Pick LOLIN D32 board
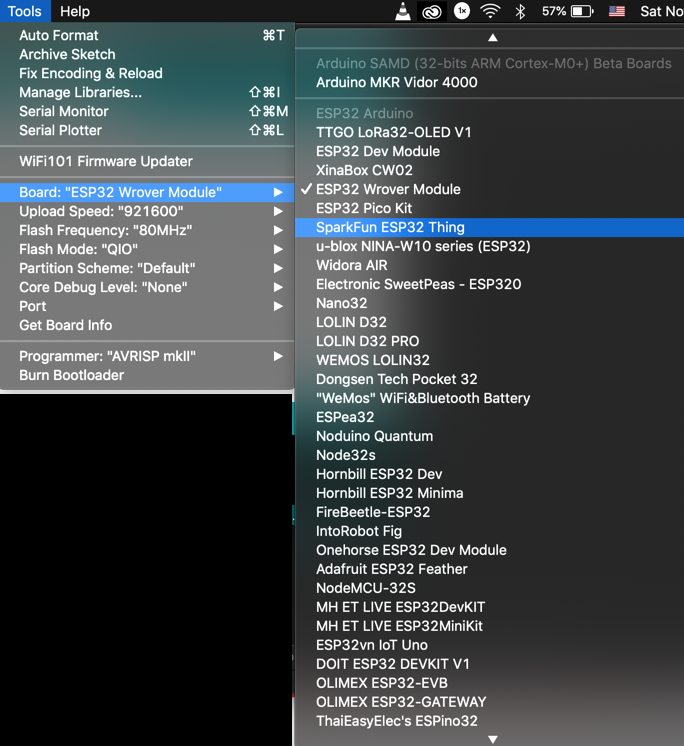This screenshot has width=684, height=746. tap(489, 323)
